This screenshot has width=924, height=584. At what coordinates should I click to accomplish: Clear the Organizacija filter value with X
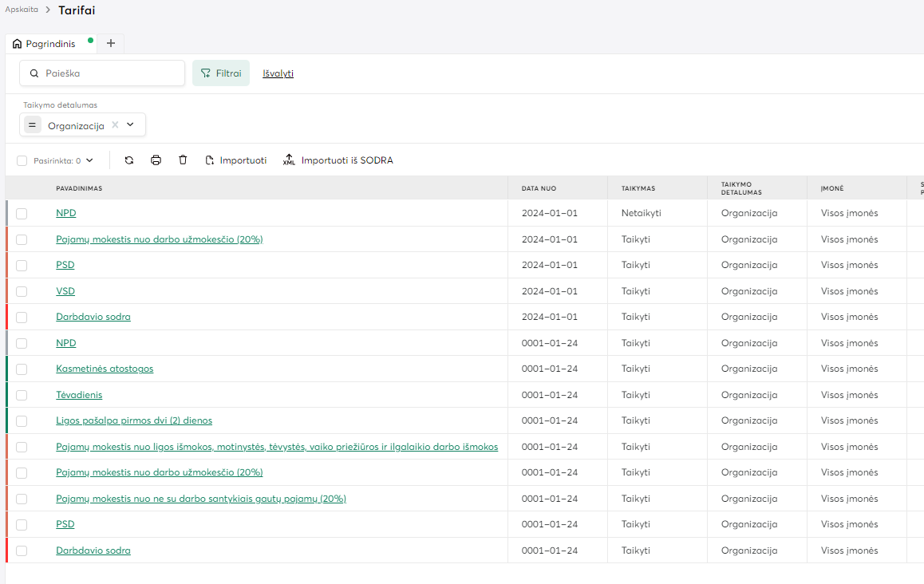pos(115,125)
